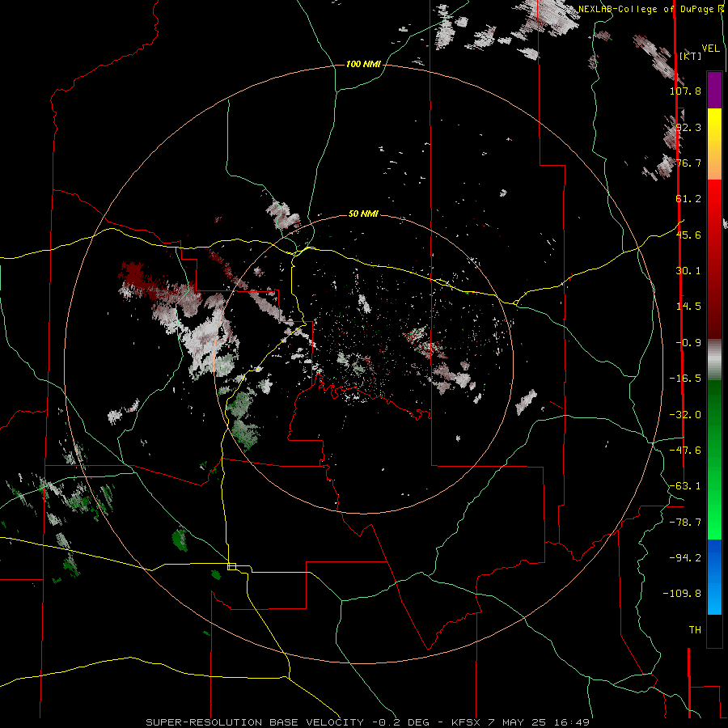Select the -109.8 value on velocity scale
728x728 pixels.
click(x=682, y=594)
